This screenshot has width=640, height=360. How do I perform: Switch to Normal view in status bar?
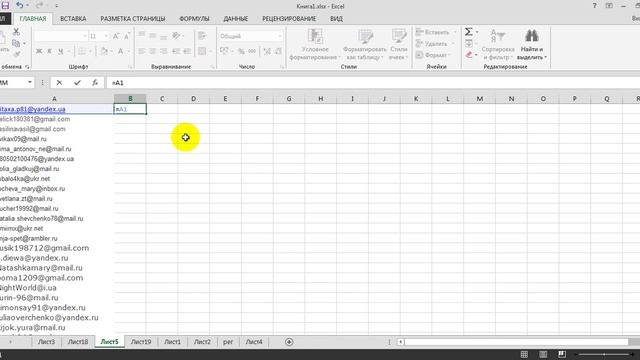tap(524, 354)
